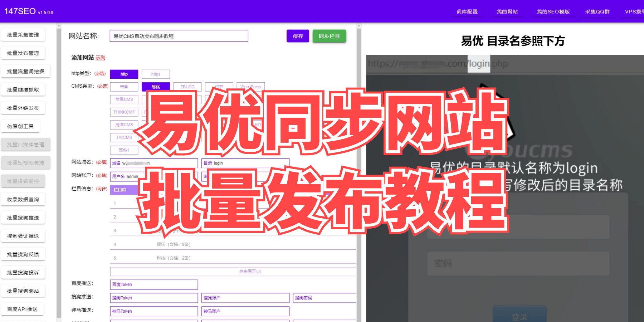Open 伪原创工具 in sidebar

tap(20, 126)
